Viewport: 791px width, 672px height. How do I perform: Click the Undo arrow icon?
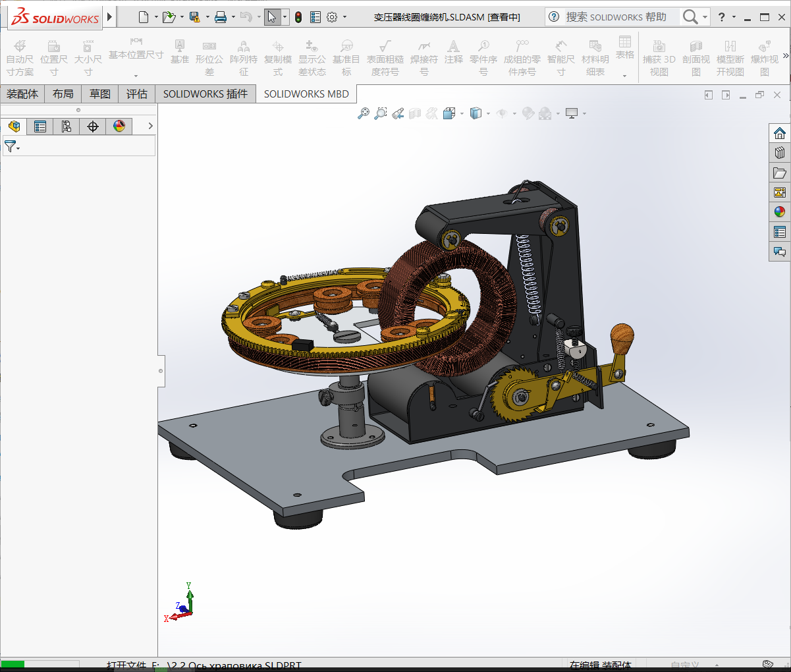(x=246, y=17)
